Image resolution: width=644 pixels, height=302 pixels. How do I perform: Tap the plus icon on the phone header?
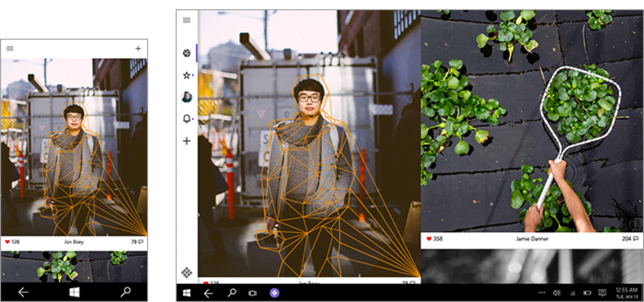tap(138, 48)
